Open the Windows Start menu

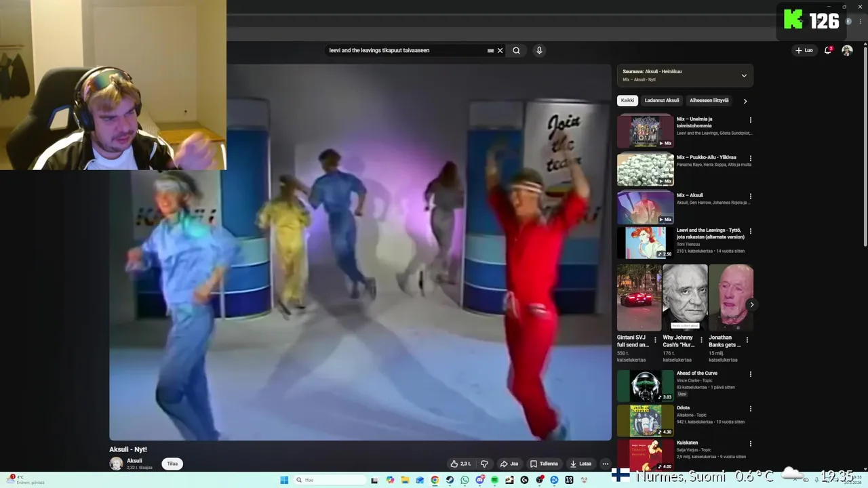click(284, 480)
